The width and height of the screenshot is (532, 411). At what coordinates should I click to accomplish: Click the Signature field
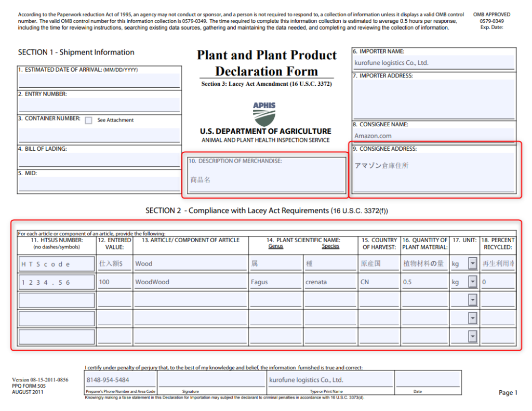pos(211,380)
